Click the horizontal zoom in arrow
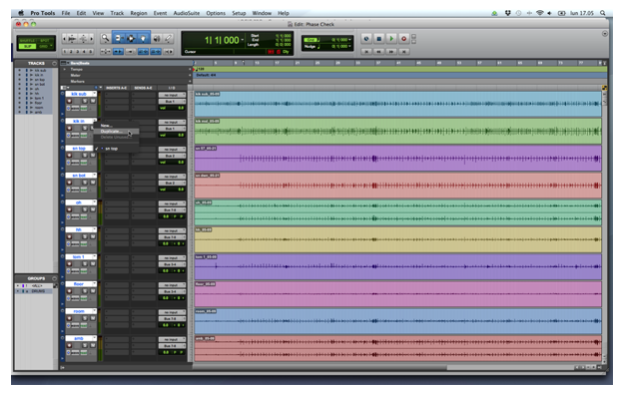The height and width of the screenshot is (396, 634). 92,39
